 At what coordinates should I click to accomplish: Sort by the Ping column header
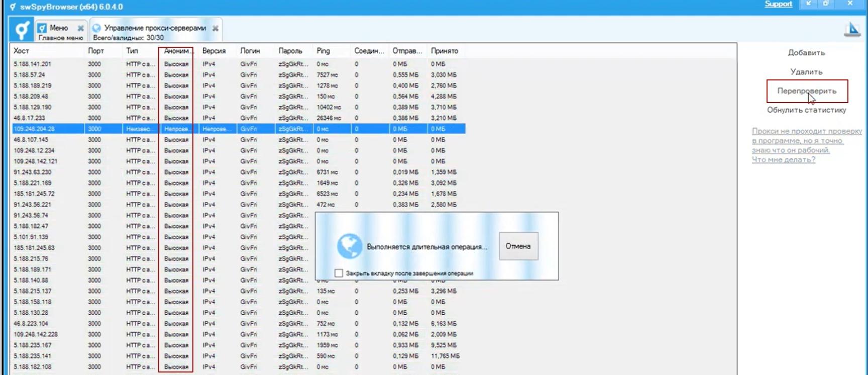click(333, 51)
